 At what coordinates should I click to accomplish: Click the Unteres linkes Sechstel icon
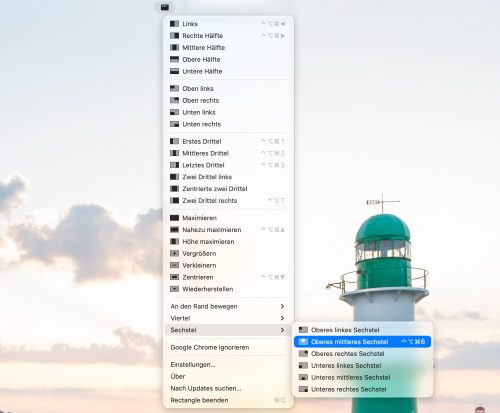tap(303, 366)
